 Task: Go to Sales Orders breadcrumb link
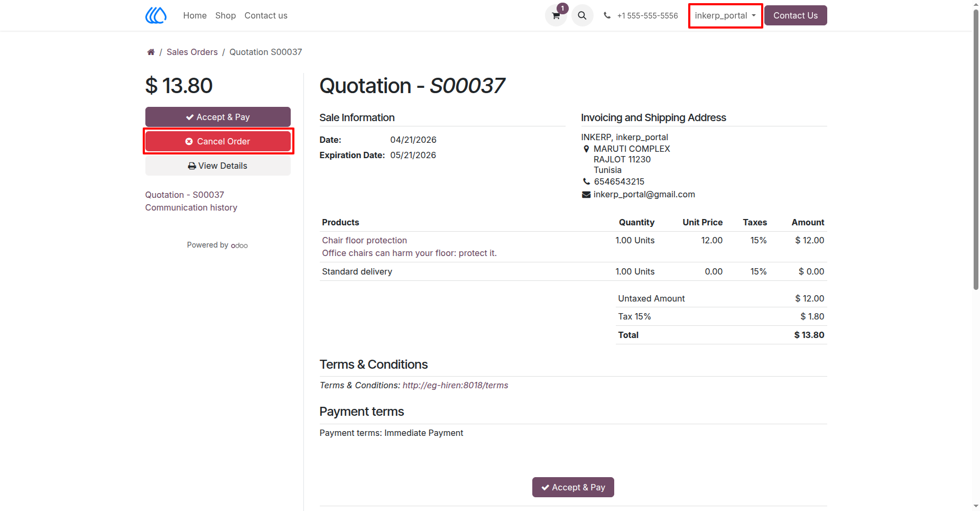[x=192, y=52]
